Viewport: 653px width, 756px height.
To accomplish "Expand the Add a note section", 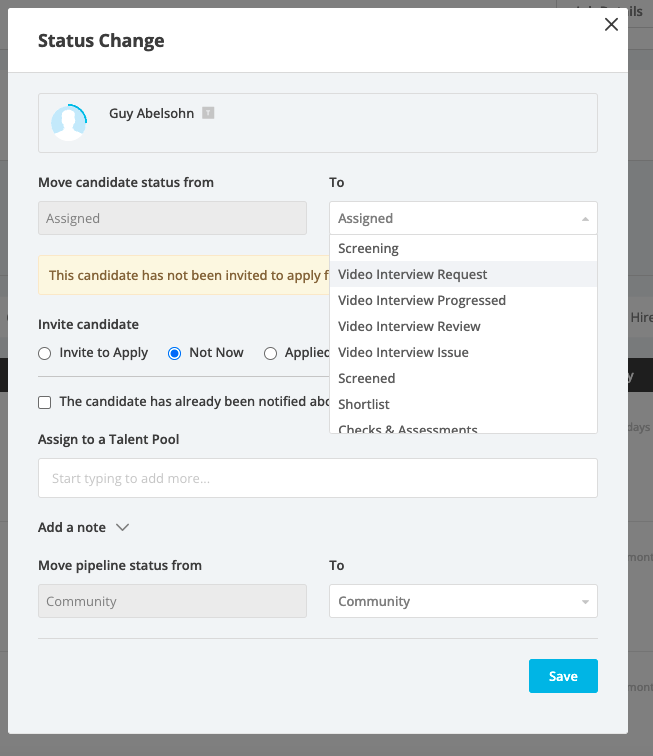I will (84, 527).
